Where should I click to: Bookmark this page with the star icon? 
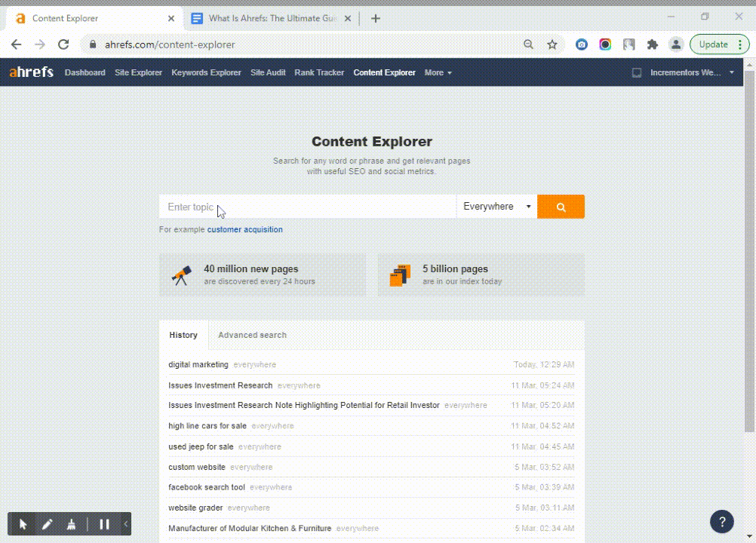pos(552,44)
